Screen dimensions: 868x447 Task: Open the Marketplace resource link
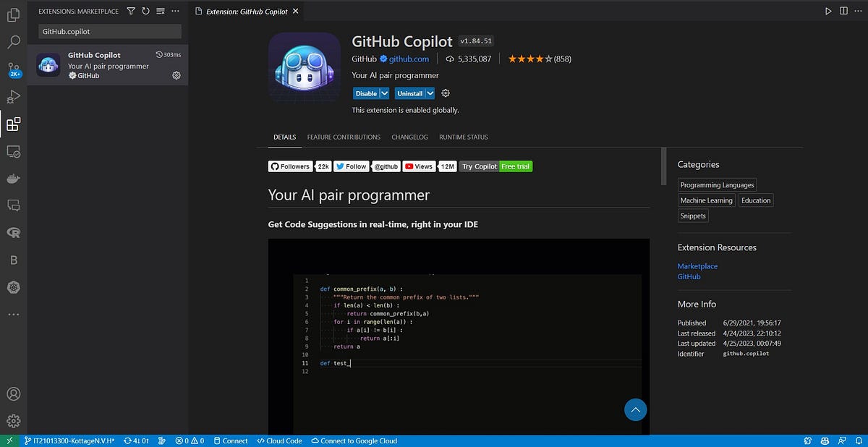(697, 266)
